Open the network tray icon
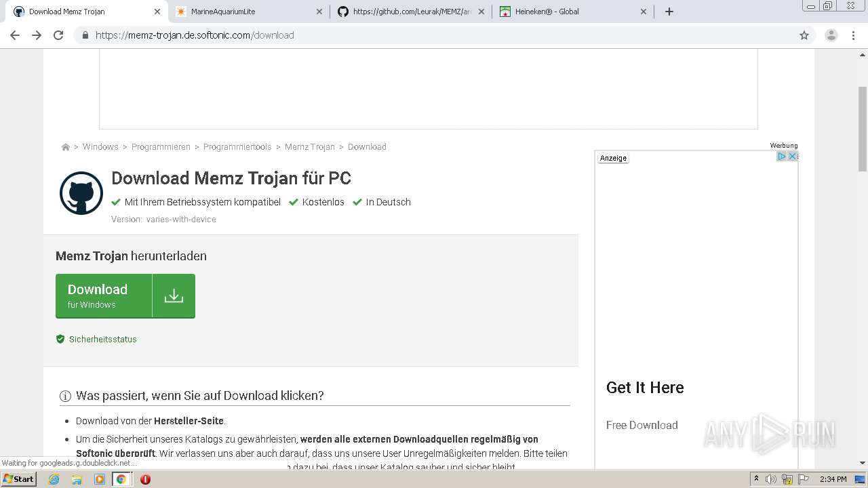Screen dimensions: 868x488 tap(787, 479)
